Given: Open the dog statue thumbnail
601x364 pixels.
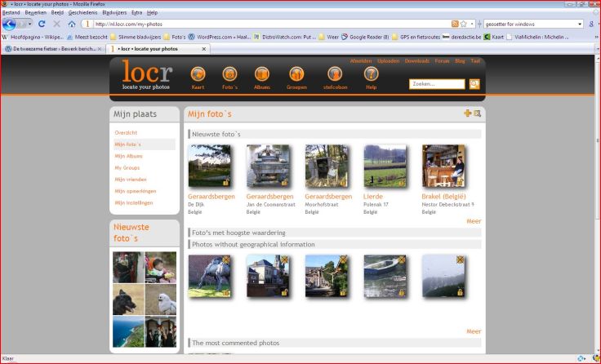Looking at the screenshot, I should (x=210, y=276).
